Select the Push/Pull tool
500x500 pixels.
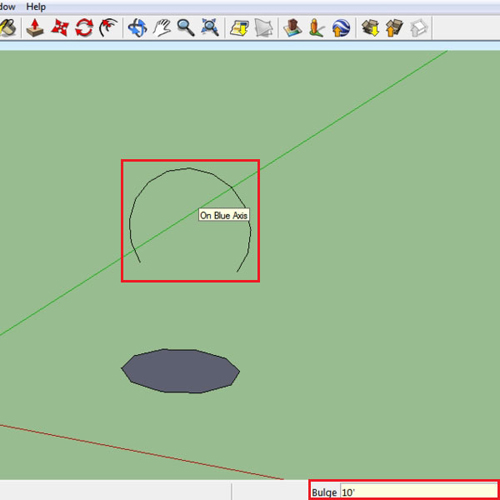(35, 27)
